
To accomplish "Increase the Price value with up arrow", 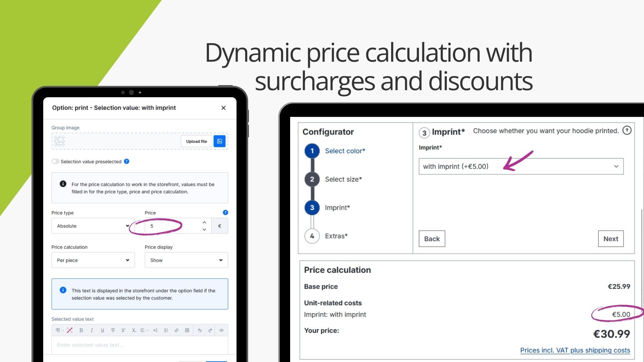I will [x=204, y=222].
